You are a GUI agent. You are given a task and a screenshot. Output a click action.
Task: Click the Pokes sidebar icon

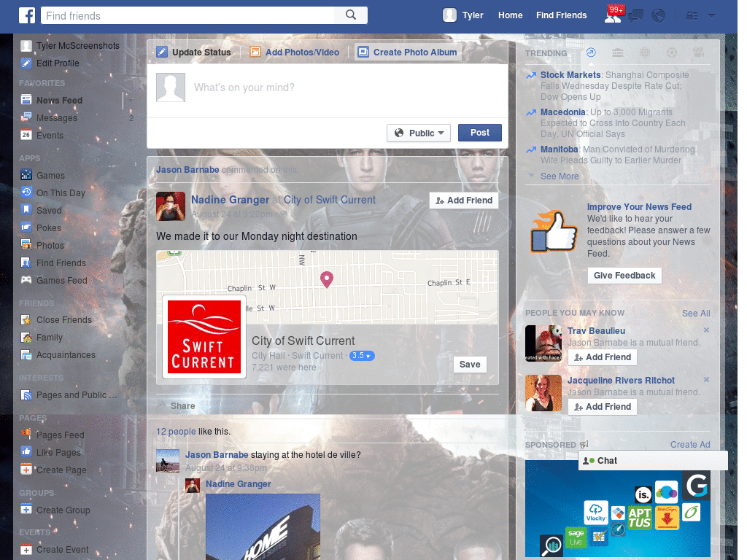click(26, 227)
